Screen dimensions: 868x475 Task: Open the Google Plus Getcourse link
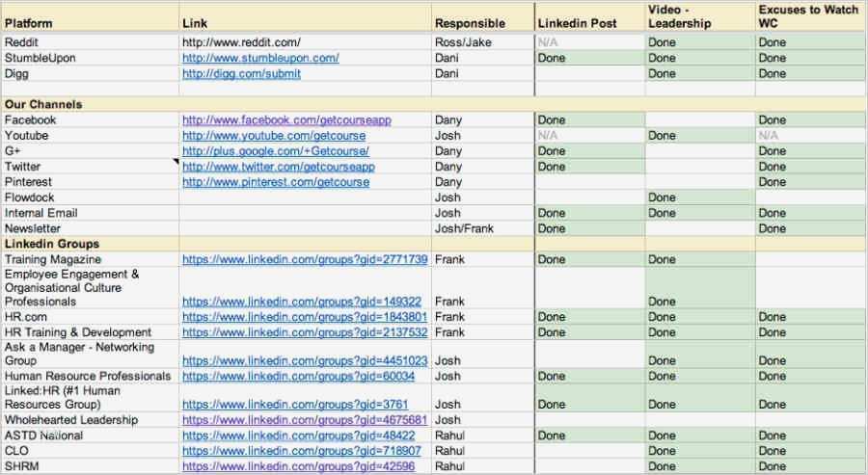276,151
